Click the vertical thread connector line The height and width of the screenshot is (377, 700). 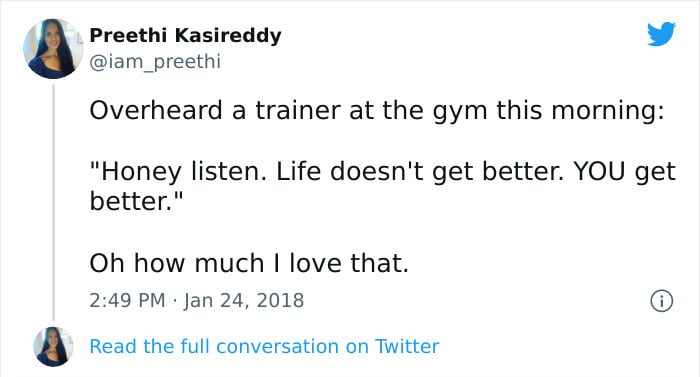[54, 202]
